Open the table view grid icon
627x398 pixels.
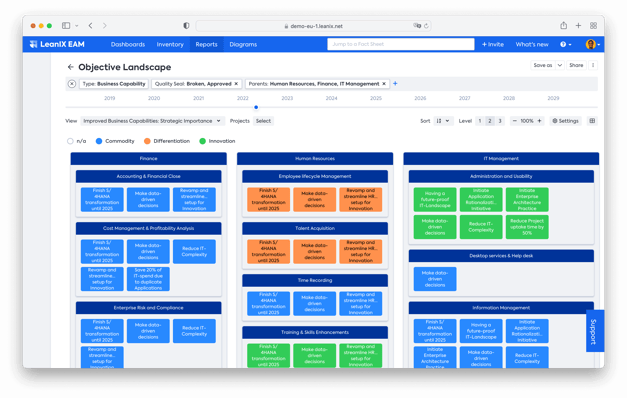click(x=592, y=121)
